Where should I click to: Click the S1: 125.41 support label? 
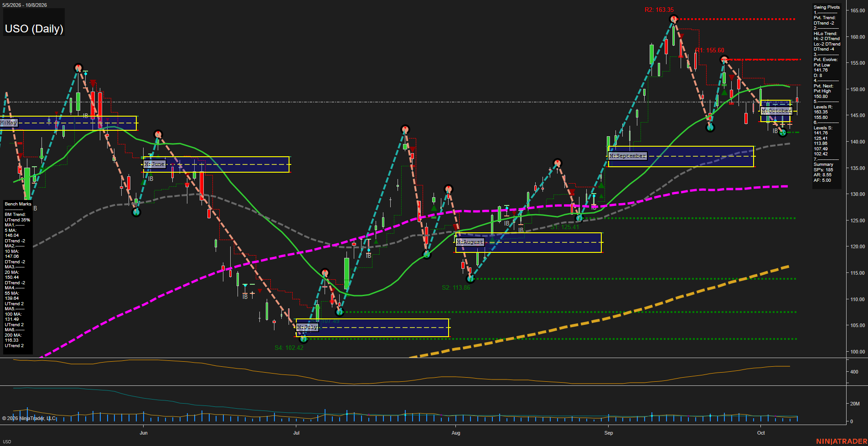click(x=565, y=227)
